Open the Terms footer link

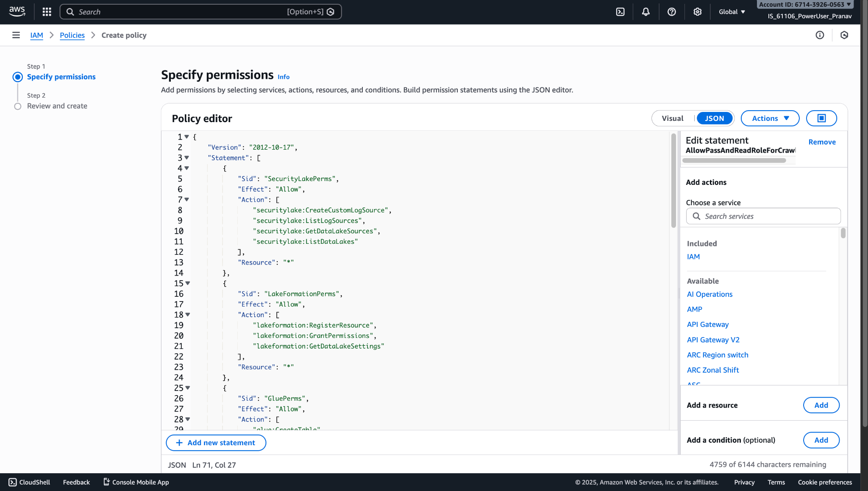[x=776, y=482]
